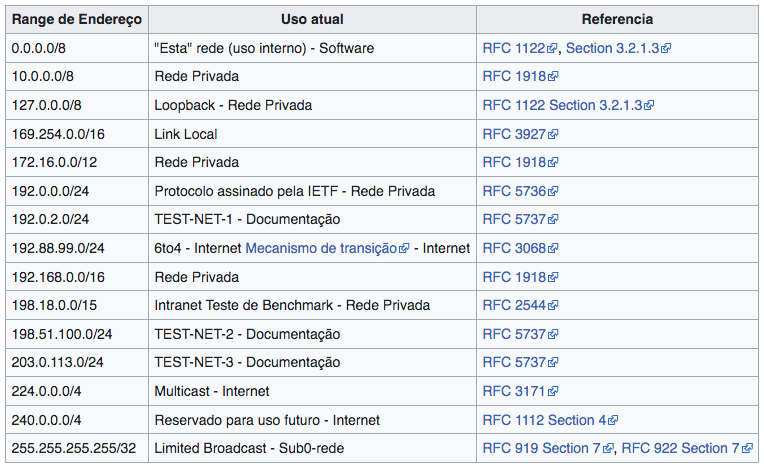The height and width of the screenshot is (468, 764).
Task: Open RFC 1918 link in the 172.16.0.0/12 row
Action: click(514, 162)
